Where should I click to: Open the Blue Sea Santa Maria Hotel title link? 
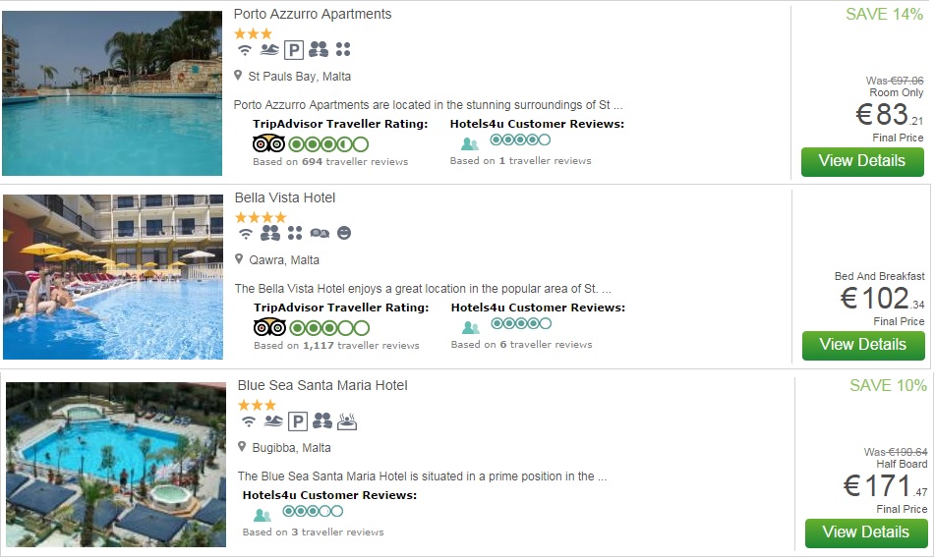(322, 385)
